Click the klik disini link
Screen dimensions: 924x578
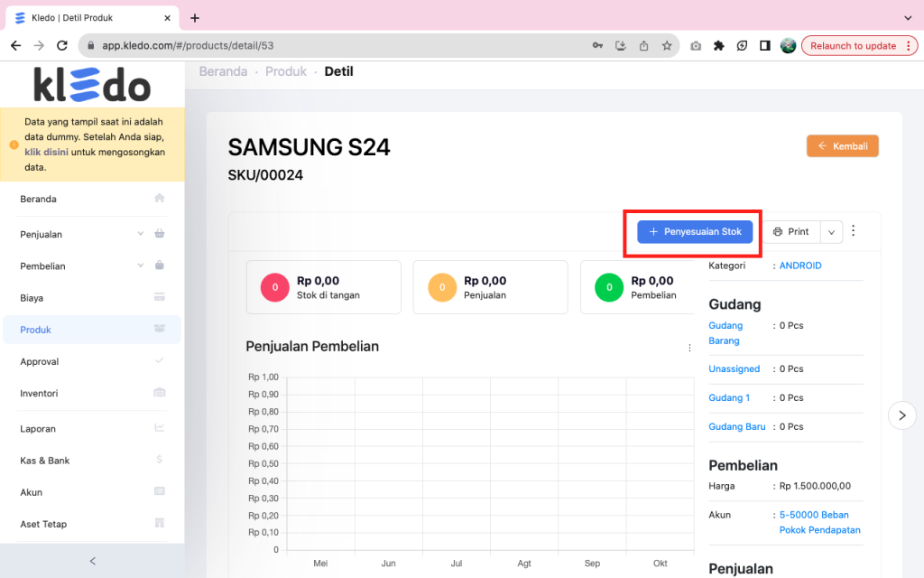(47, 152)
